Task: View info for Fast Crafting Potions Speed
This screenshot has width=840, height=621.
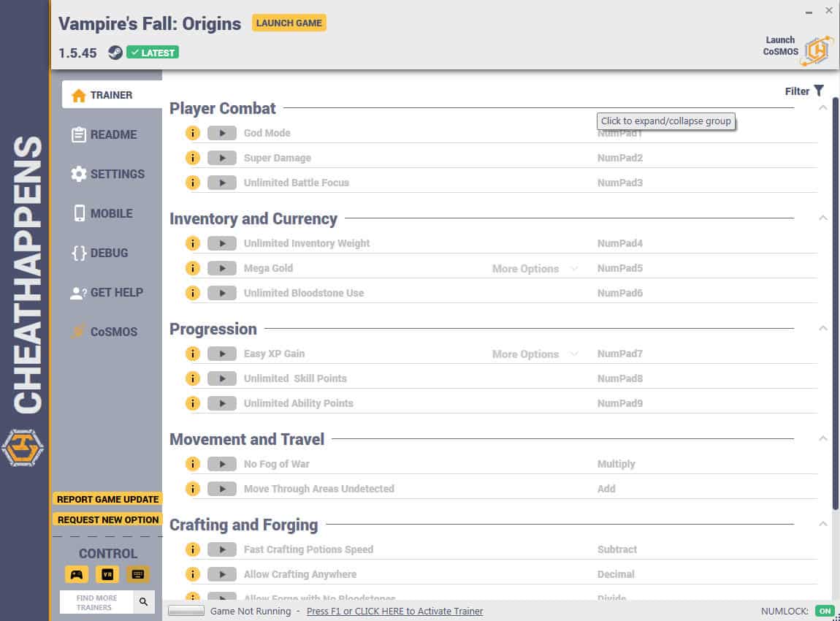Action: pyautogui.click(x=192, y=549)
